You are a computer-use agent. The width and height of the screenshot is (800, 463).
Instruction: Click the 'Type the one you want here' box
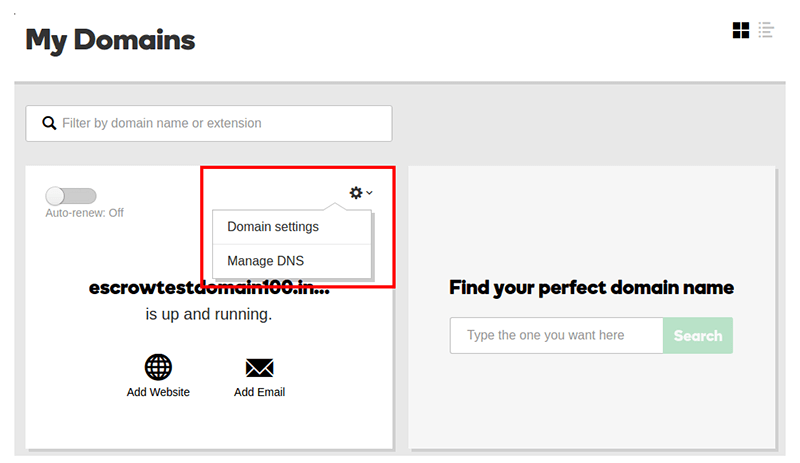(556, 335)
